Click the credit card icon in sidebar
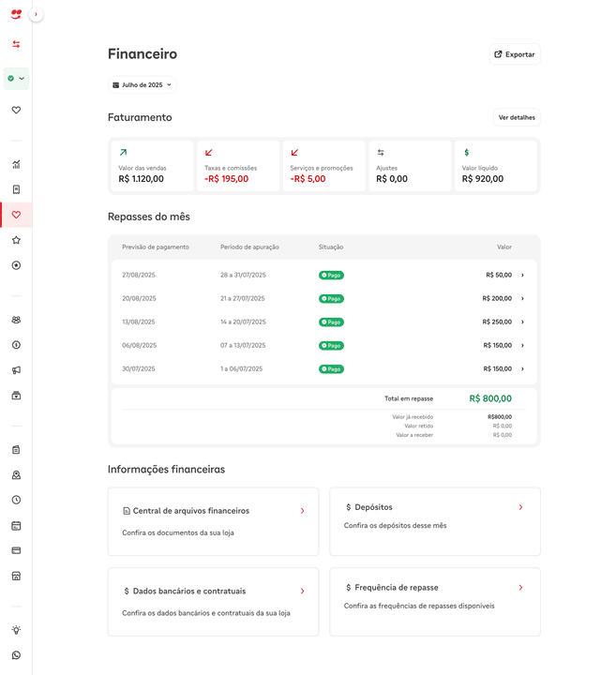 click(x=16, y=550)
